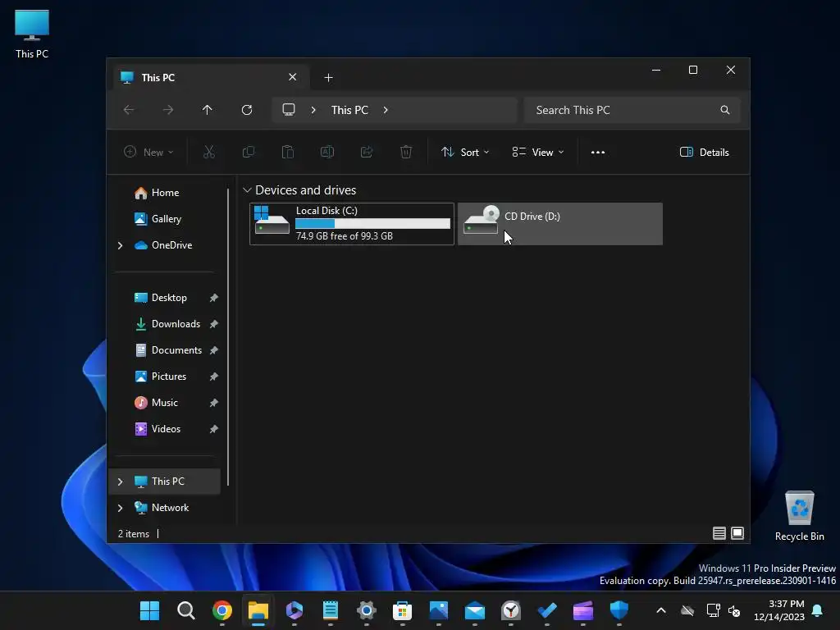Open Windows Security shield in taskbar
Screen dimensions: 840x630
click(619, 610)
